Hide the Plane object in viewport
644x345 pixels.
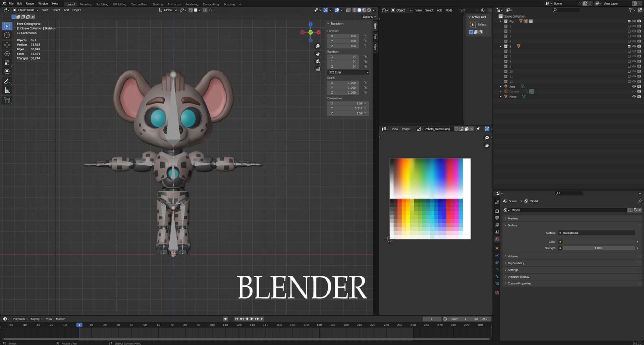(634, 96)
